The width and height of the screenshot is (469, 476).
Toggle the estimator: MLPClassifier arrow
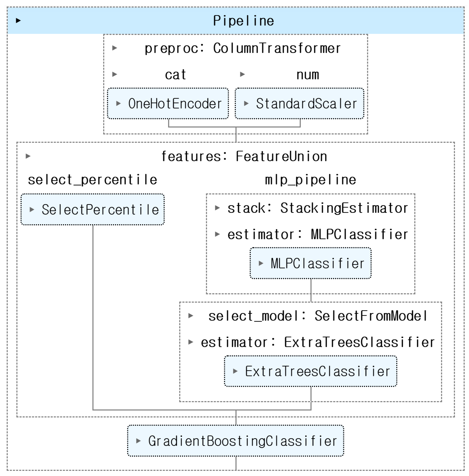(x=217, y=234)
